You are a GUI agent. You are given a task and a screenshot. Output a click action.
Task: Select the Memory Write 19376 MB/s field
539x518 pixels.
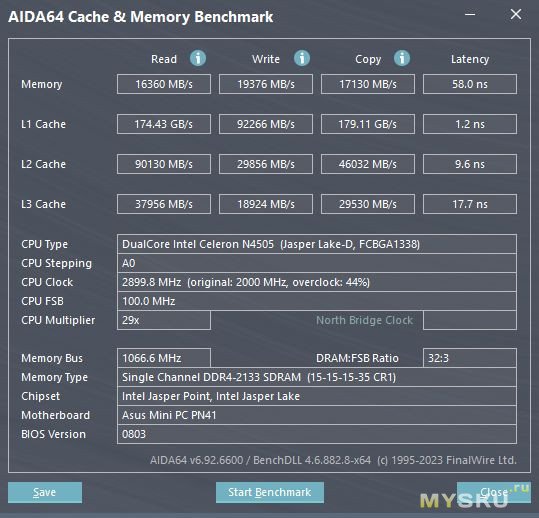(266, 84)
